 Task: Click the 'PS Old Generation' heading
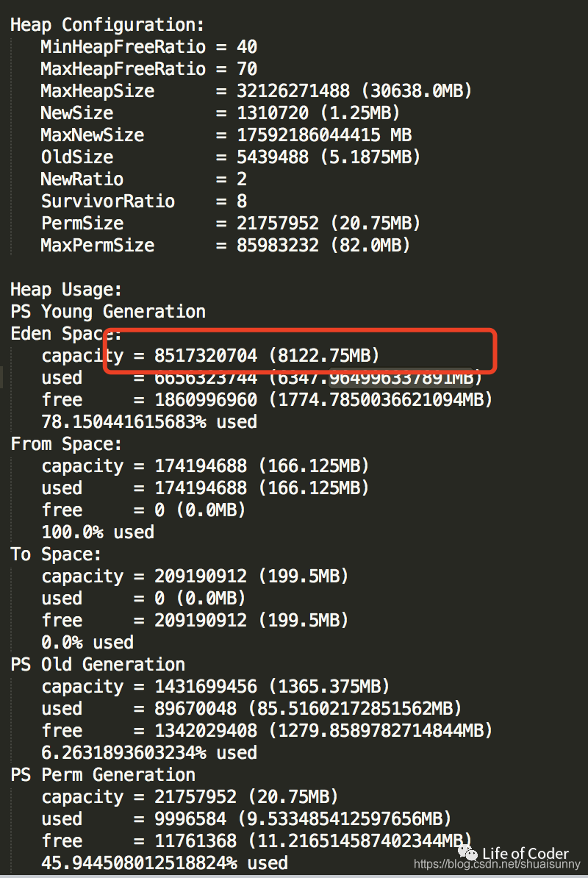click(x=97, y=665)
